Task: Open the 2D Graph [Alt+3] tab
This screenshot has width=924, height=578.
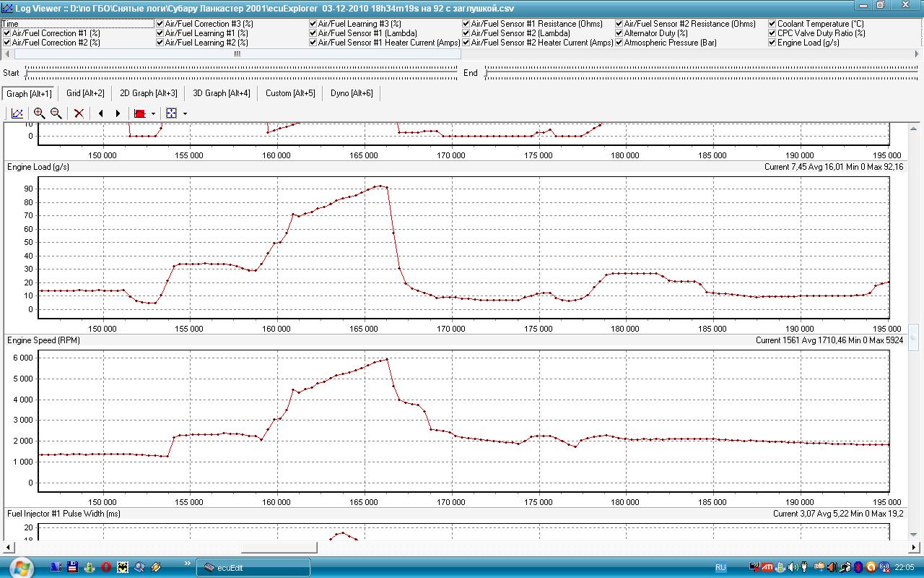Action: point(148,93)
